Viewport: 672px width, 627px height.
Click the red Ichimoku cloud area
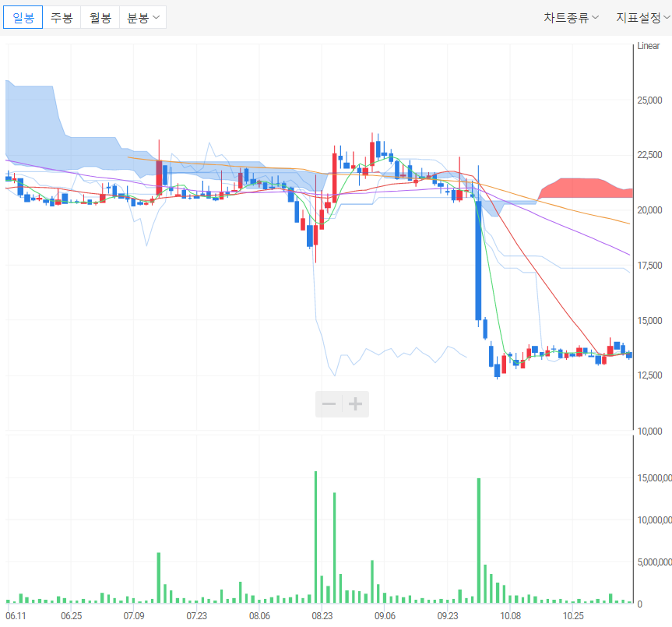[x=586, y=188]
